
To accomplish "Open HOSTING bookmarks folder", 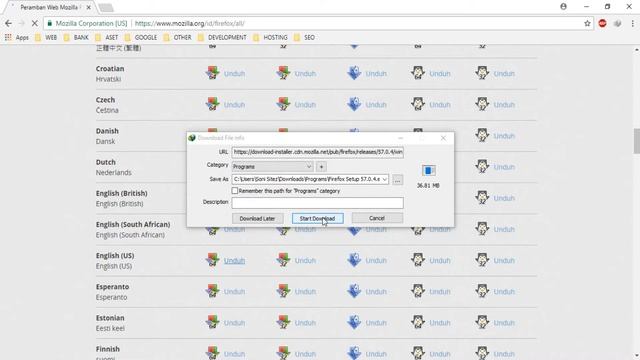I will [271, 37].
